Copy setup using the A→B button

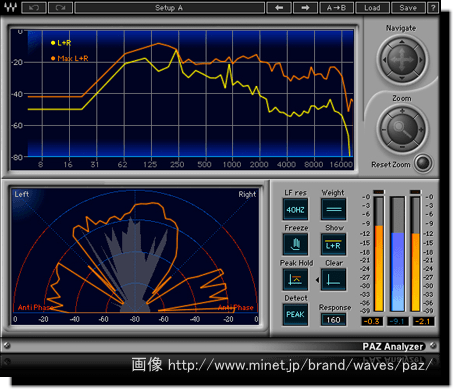[x=336, y=8]
